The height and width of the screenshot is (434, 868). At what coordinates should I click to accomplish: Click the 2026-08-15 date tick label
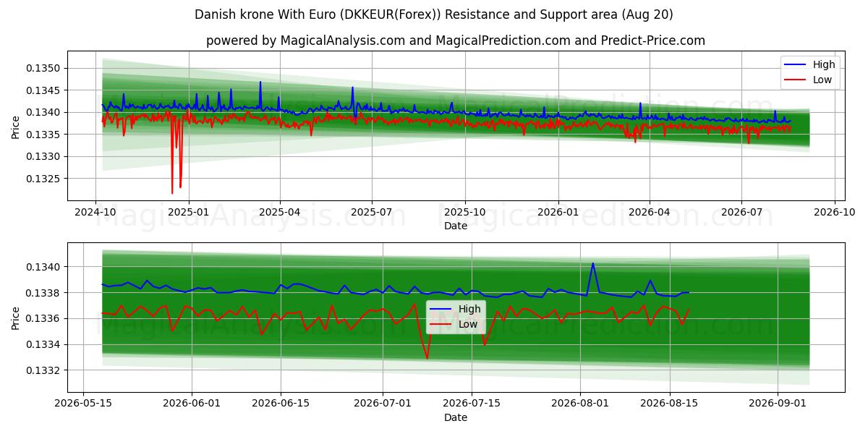(x=670, y=404)
